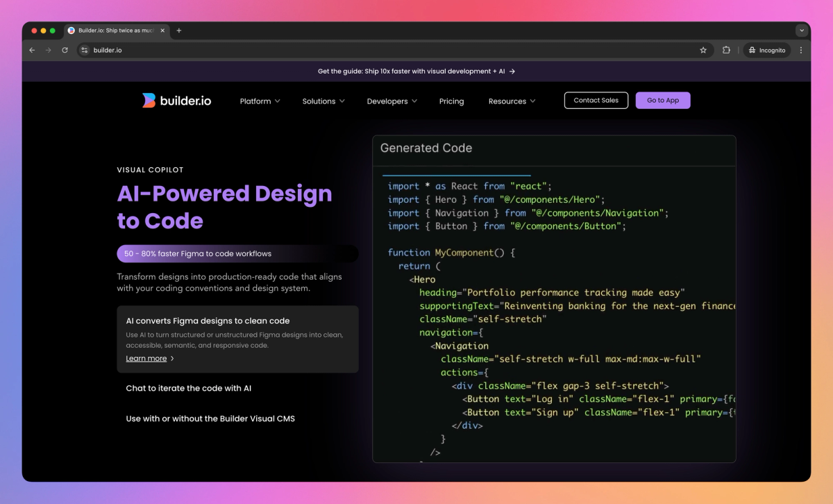Expand the Solutions menu

[323, 101]
